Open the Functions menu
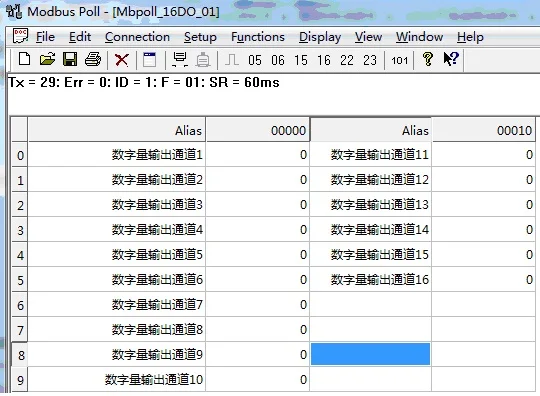Screen dimensions: 540x396 point(258,37)
